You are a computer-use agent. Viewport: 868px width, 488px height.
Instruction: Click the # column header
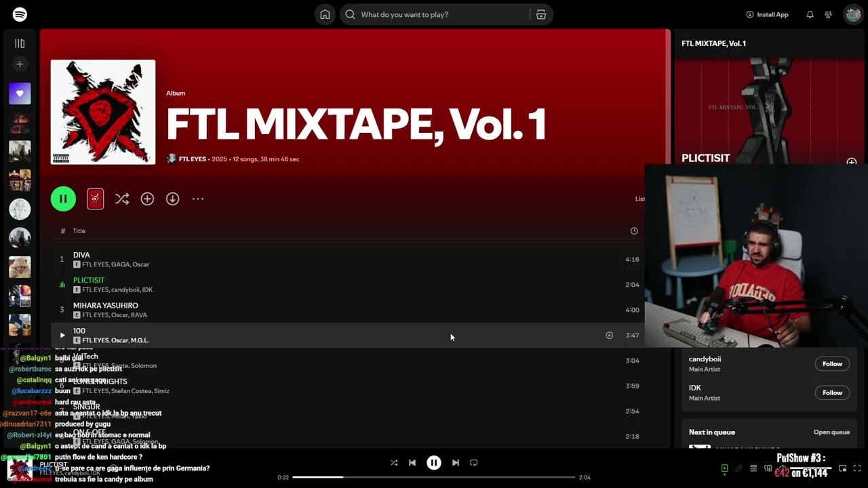click(62, 230)
